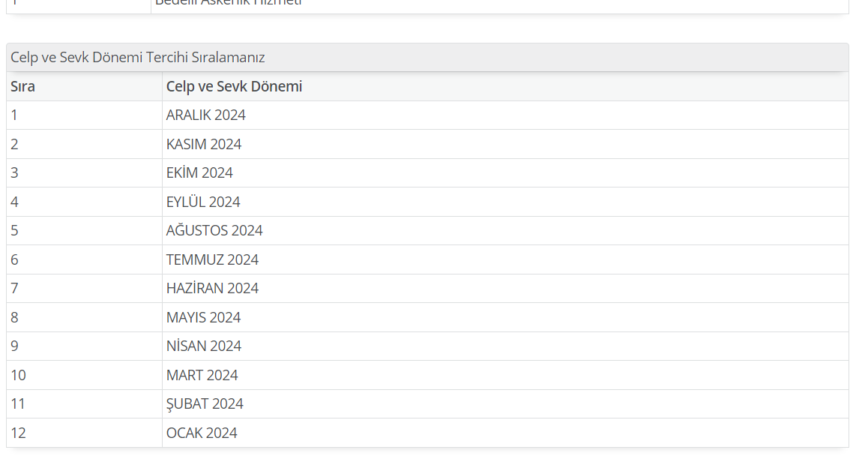Screen dimensions: 868x459
Task: Click the OCAK 2024 entry
Action: pyautogui.click(x=505, y=433)
